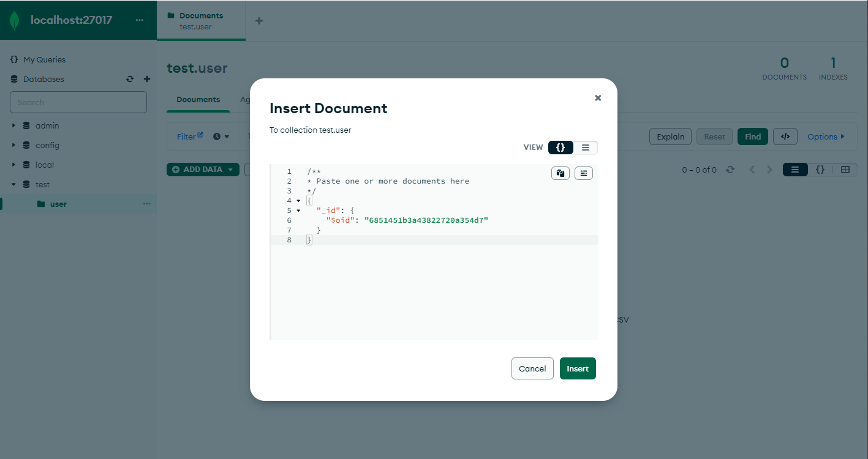Select the Documents test.user tab
This screenshot has width=868, height=459.
click(201, 21)
